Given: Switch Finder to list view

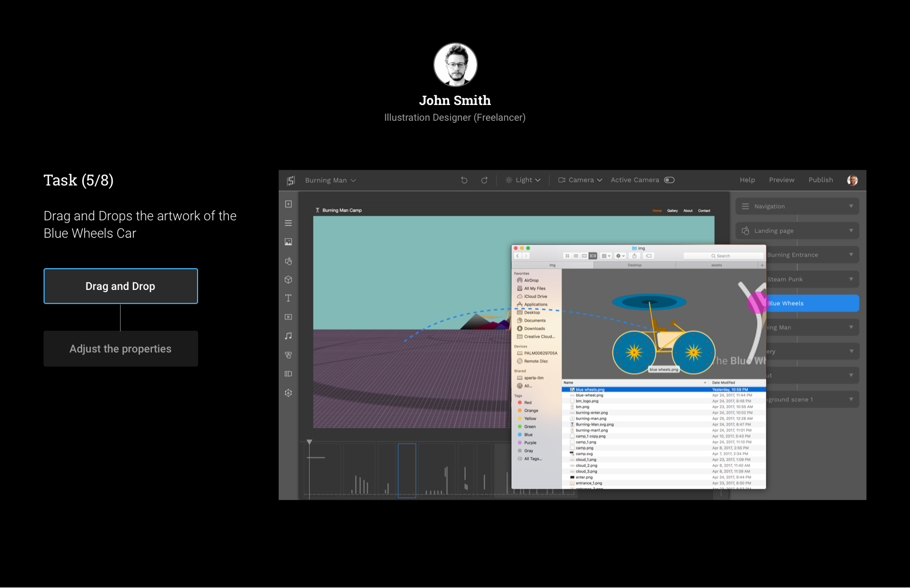Looking at the screenshot, I should 576,256.
